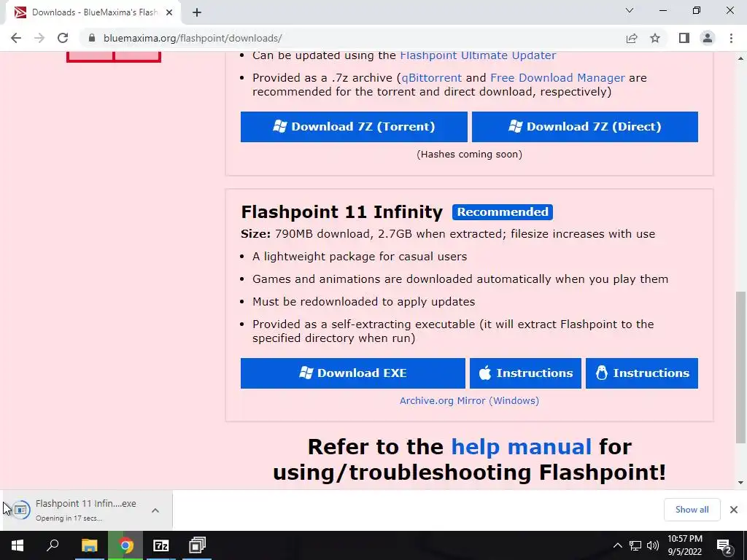Click the Download 7Z (Direct) button

(585, 127)
